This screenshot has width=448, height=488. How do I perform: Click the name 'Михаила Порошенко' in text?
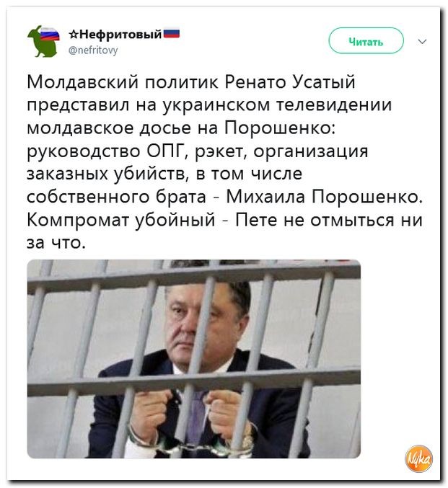pos(325,197)
